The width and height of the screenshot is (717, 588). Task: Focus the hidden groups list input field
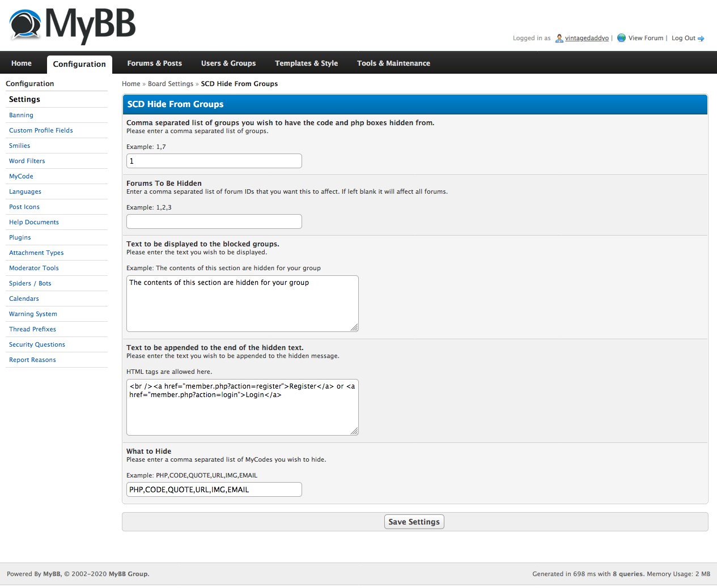[214, 161]
